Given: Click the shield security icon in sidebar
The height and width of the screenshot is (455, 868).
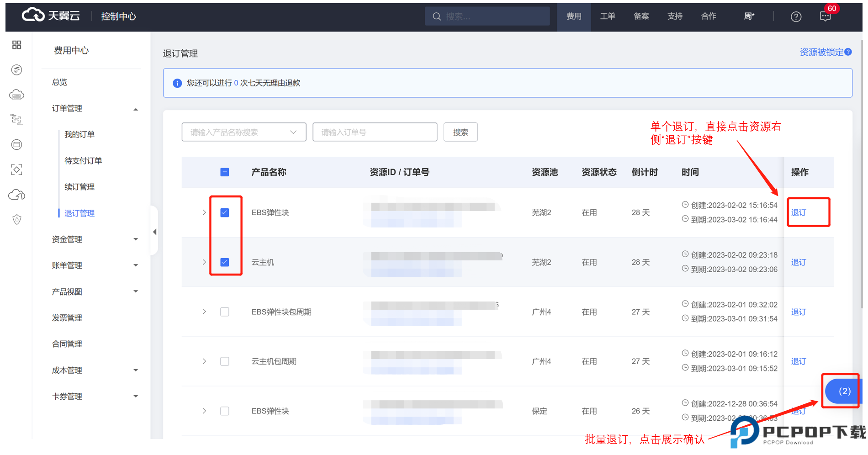Looking at the screenshot, I should pos(17,220).
